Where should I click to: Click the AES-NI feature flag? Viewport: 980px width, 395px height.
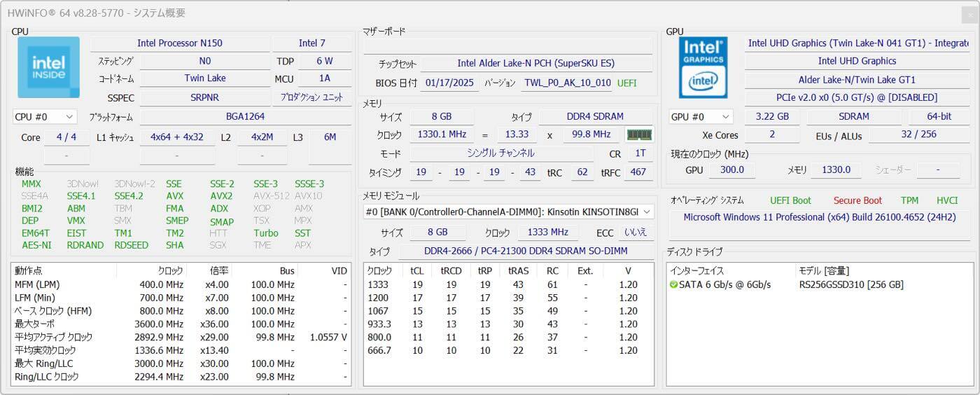tap(36, 245)
